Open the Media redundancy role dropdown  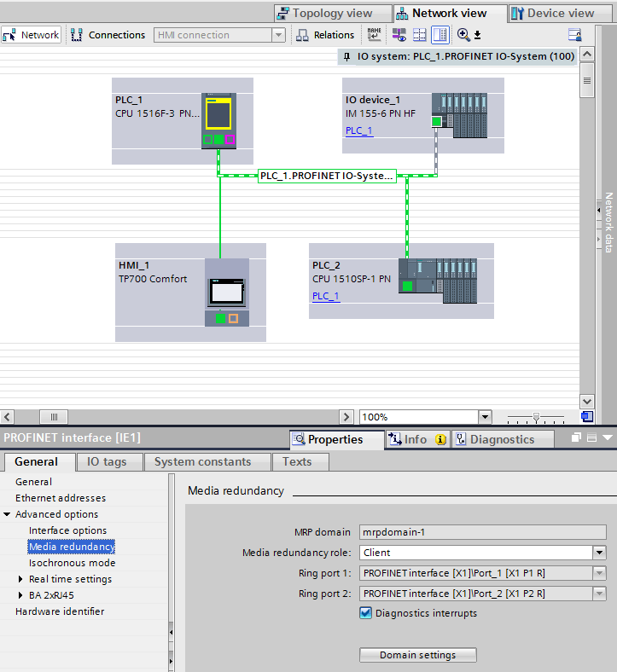click(600, 553)
